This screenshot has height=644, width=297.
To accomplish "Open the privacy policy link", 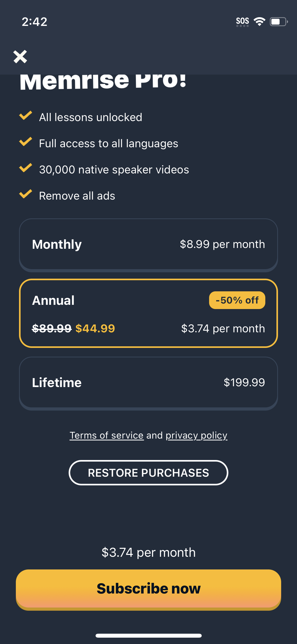I will [x=196, y=435].
